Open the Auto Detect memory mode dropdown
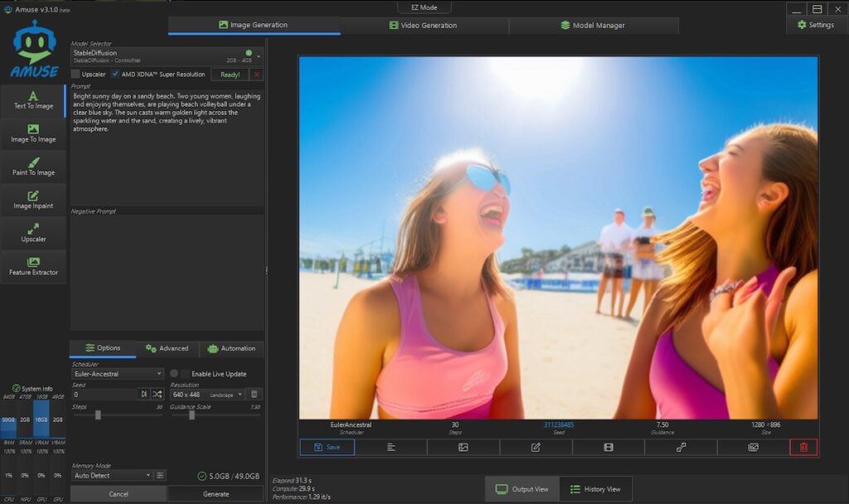This screenshot has width=849, height=504. [x=112, y=476]
